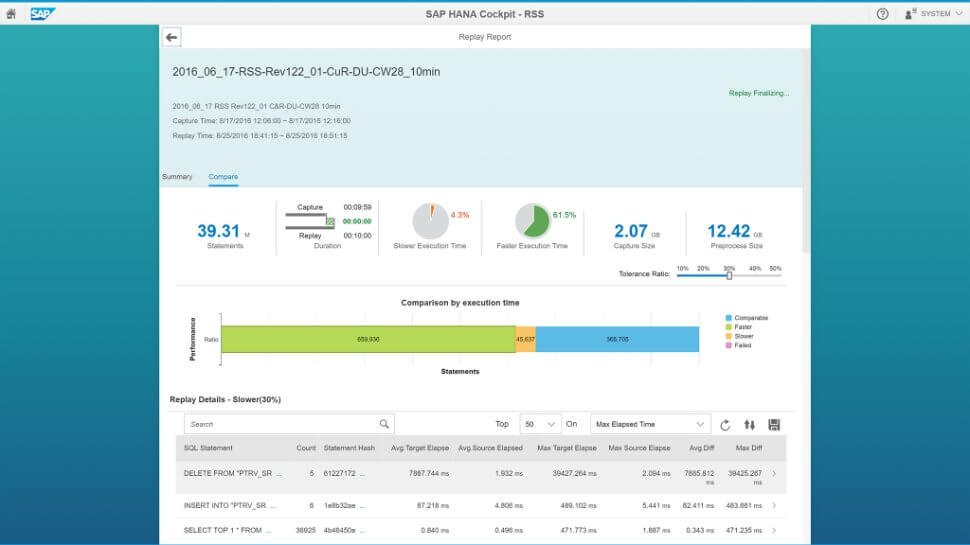This screenshot has width=970, height=545.
Task: Select the SELECT TOP 1 * FROM statement cell
Action: (227, 530)
